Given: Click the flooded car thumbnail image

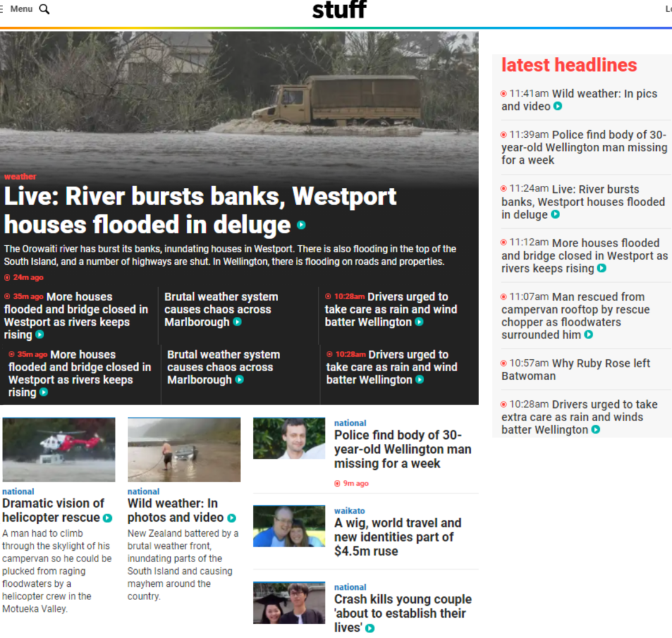Looking at the screenshot, I should [x=184, y=450].
